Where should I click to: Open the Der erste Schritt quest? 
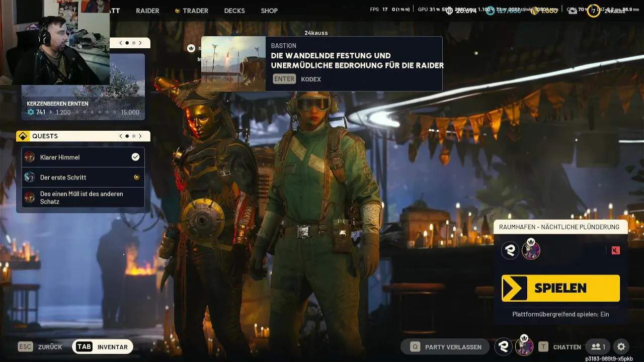[x=83, y=177]
